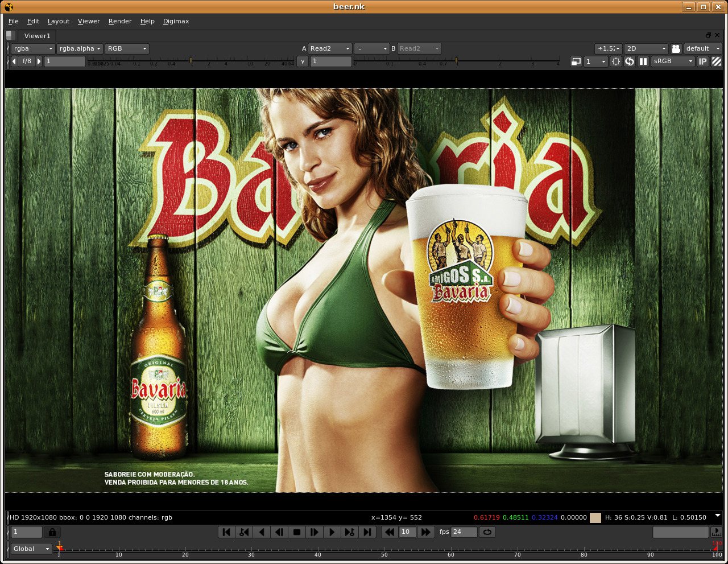The width and height of the screenshot is (728, 564).
Task: Go to previous keyframe
Action: pos(244,532)
